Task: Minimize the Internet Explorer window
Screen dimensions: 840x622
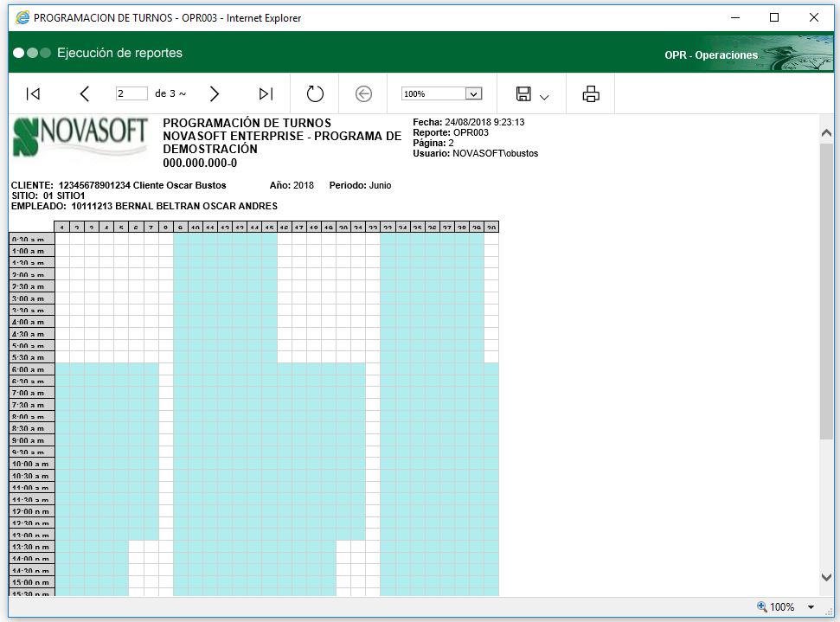Action: [x=735, y=17]
